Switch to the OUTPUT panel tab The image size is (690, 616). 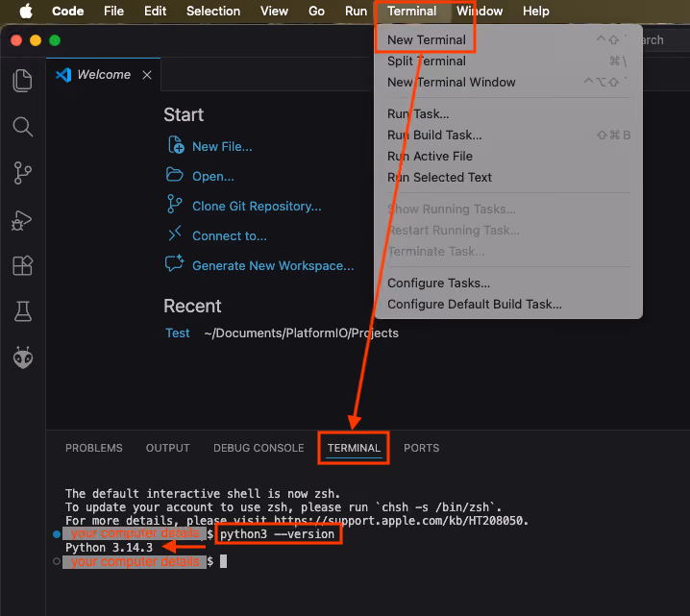(x=167, y=448)
